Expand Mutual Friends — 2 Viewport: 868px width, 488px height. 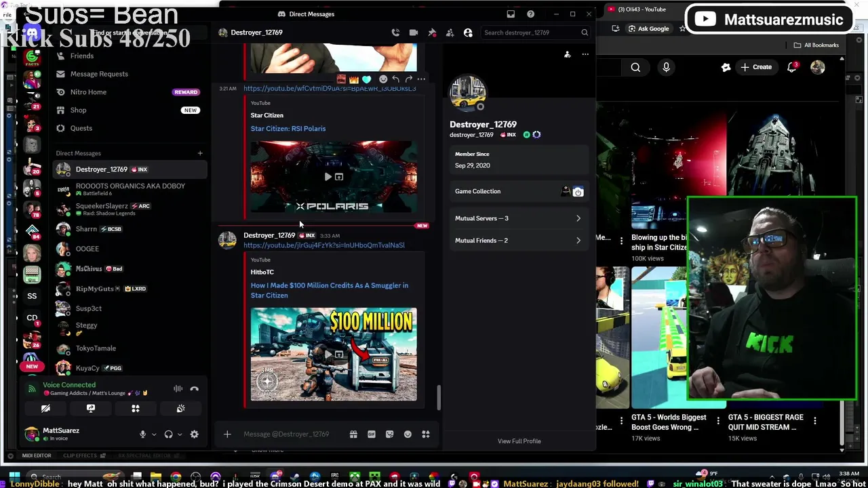click(518, 241)
